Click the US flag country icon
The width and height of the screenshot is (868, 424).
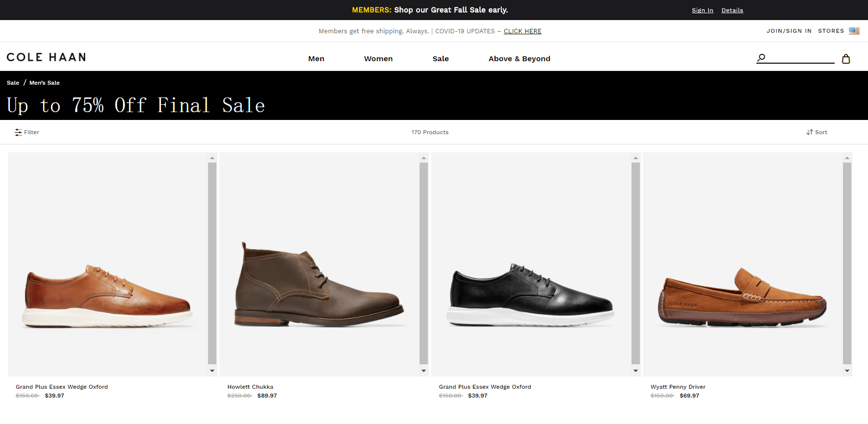(x=854, y=31)
